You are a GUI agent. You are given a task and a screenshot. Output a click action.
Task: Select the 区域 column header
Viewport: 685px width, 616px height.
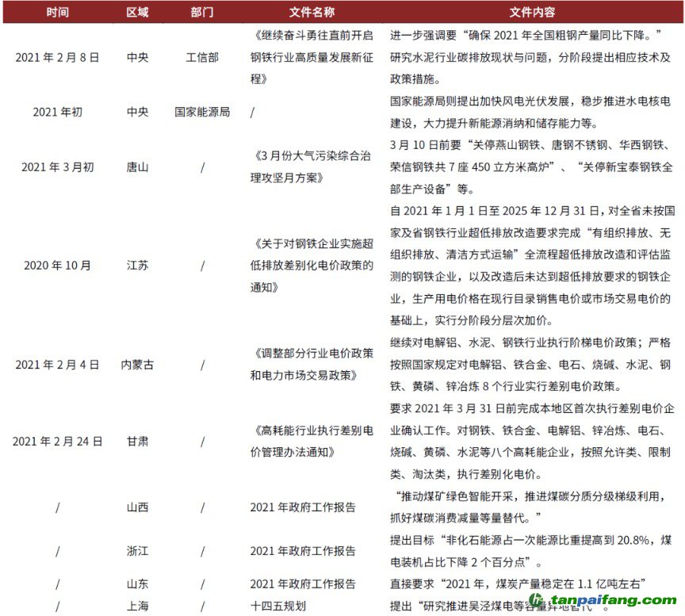137,12
